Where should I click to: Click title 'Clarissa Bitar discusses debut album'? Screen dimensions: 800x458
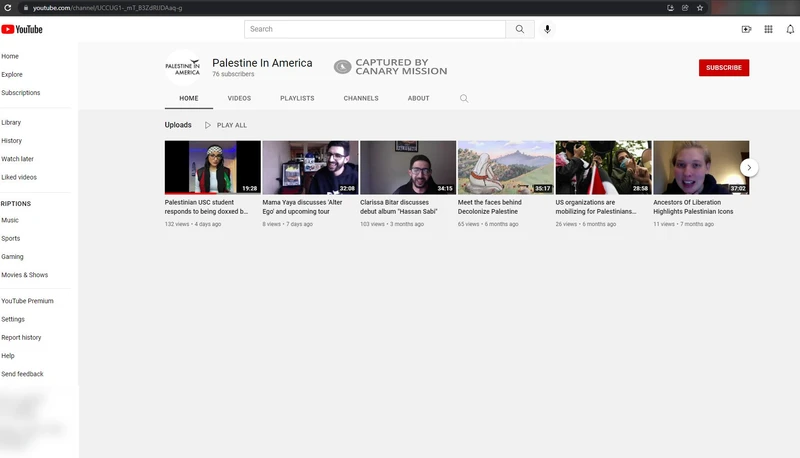pyautogui.click(x=398, y=207)
